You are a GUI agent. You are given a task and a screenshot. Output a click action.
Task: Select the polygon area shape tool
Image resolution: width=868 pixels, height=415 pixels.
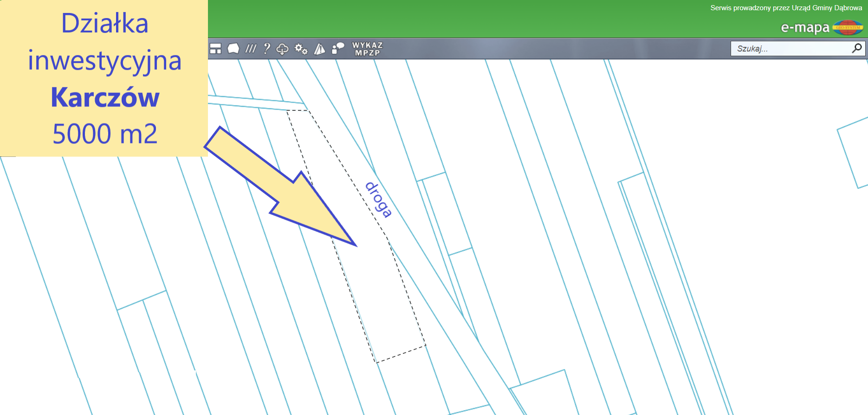(233, 49)
